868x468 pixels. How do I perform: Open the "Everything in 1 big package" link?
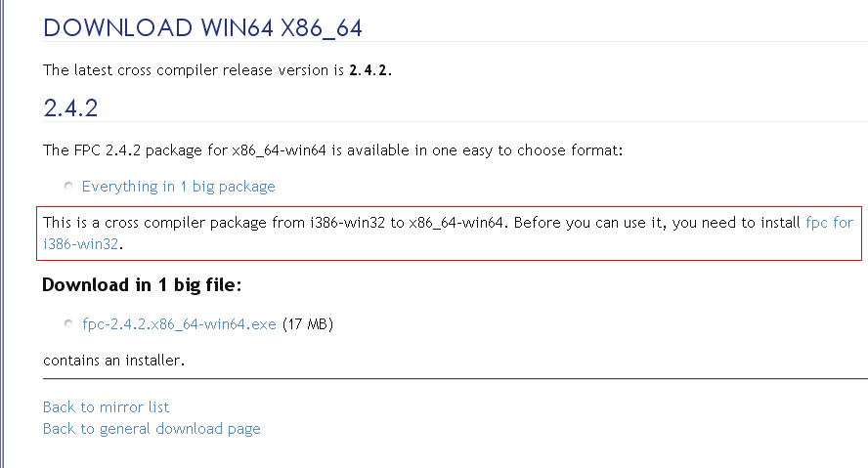tap(178, 187)
